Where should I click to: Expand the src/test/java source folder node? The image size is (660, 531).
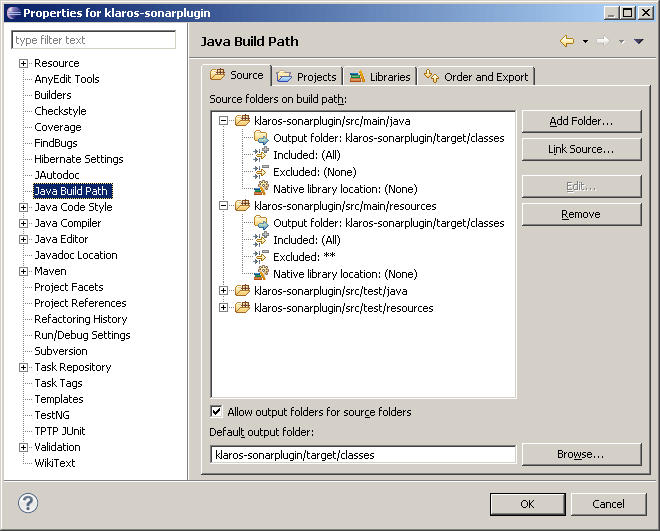coord(224,290)
